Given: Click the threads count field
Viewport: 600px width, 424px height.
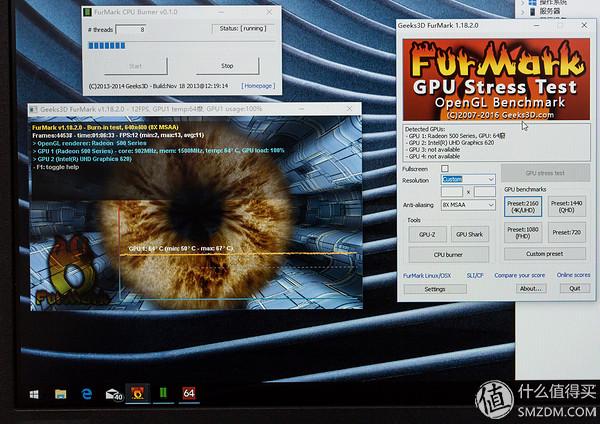Looking at the screenshot, I should point(131,29).
